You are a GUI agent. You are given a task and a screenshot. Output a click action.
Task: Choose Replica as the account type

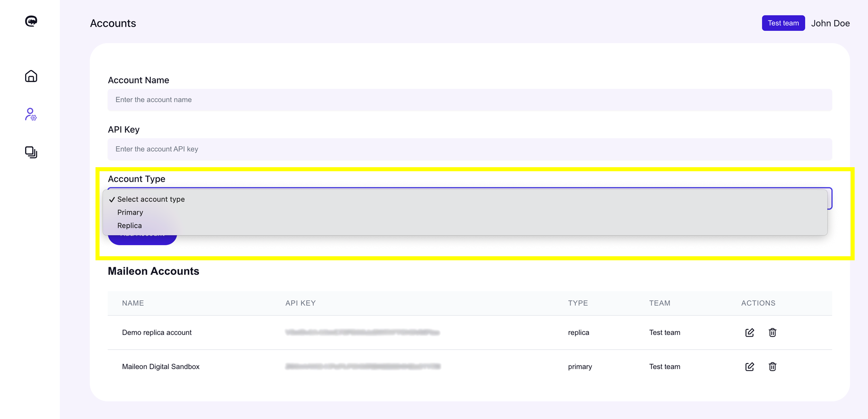(x=129, y=225)
